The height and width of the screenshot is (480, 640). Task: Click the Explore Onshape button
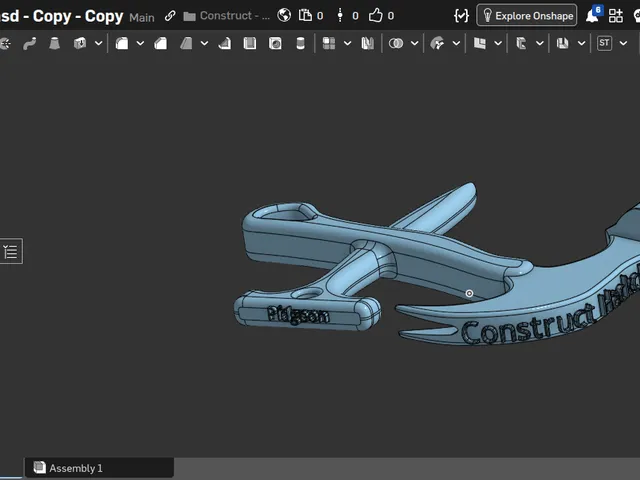[527, 16]
